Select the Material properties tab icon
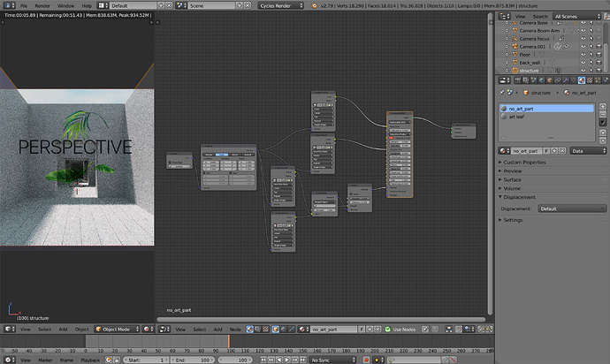610x364 pixels. (x=582, y=80)
